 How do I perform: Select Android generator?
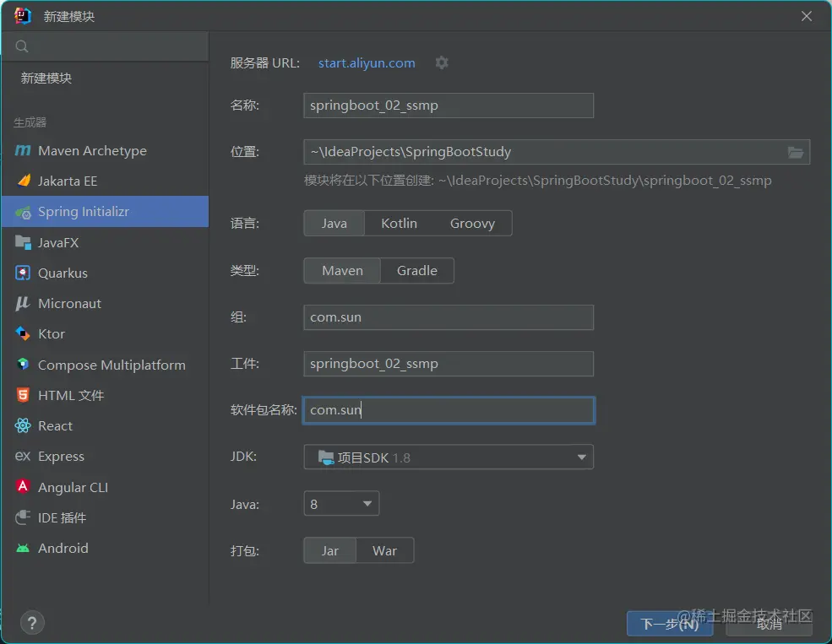tap(105, 548)
